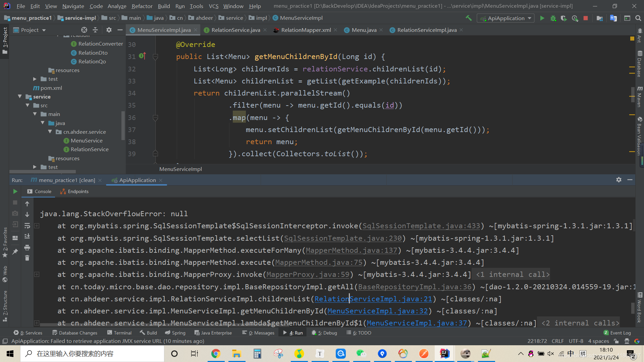Open the Database side panel
The image size is (644, 362).
(639, 64)
